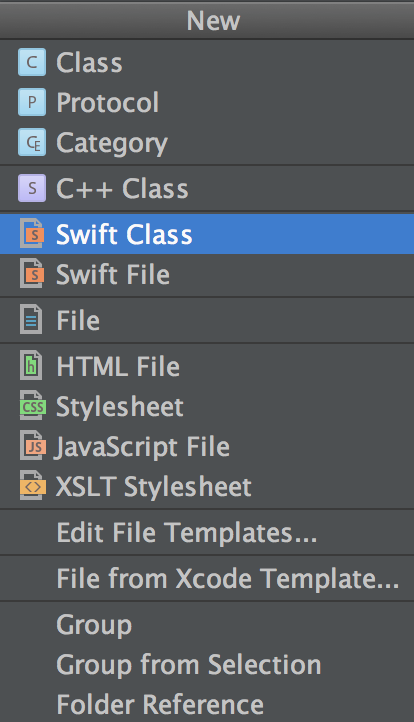Select the highlighted Swift Class entry
414x722 pixels.
point(207,234)
